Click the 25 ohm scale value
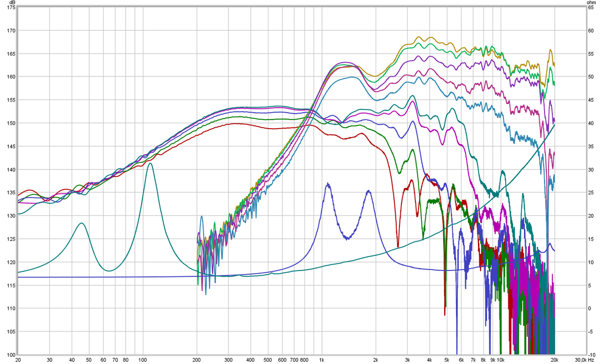Screen dimensions: 608x364 591,193
